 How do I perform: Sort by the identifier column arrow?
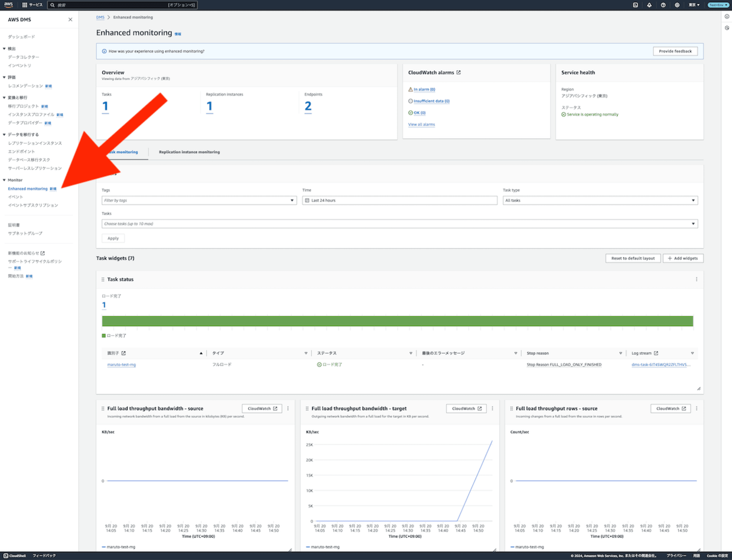point(201,353)
